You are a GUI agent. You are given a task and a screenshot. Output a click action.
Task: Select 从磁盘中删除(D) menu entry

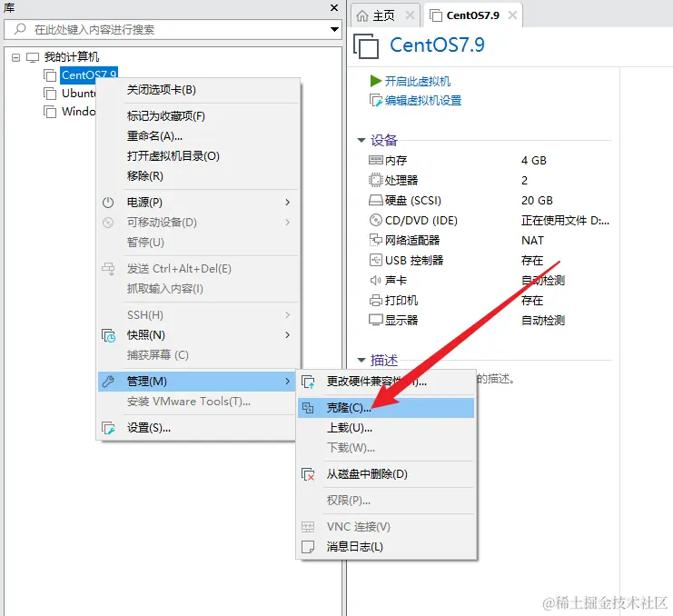386,474
